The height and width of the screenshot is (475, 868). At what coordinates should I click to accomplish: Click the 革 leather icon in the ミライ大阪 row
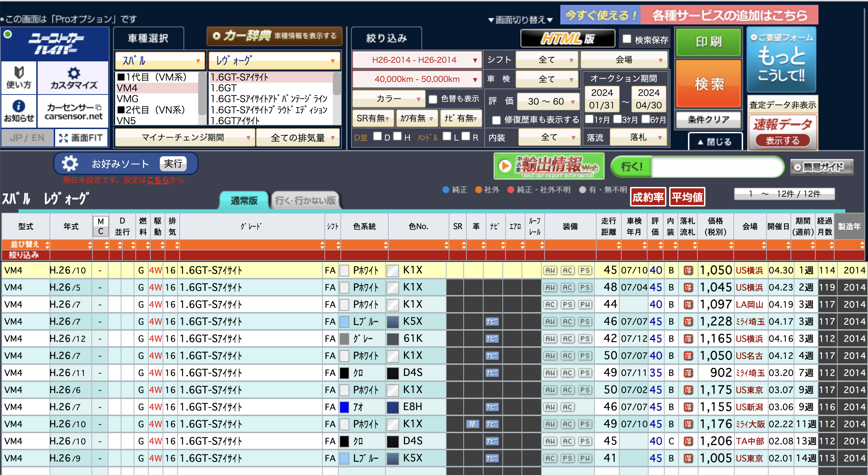472,424
